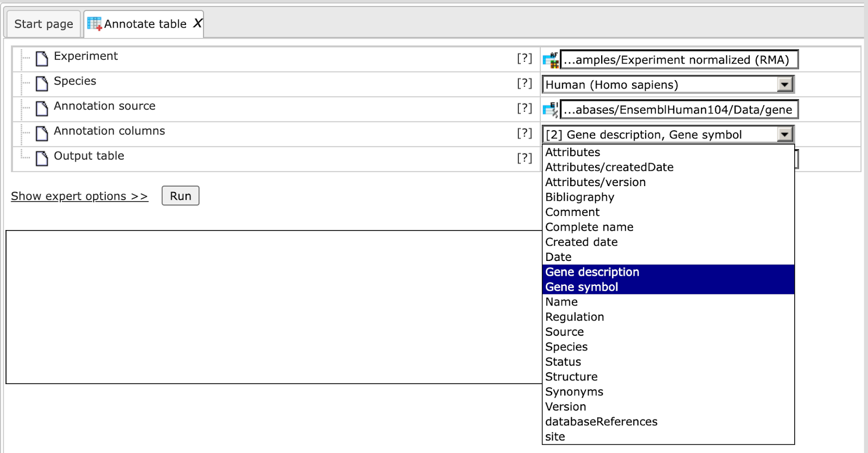Select Attributes/createdDate option
868x453 pixels.
coord(668,167)
